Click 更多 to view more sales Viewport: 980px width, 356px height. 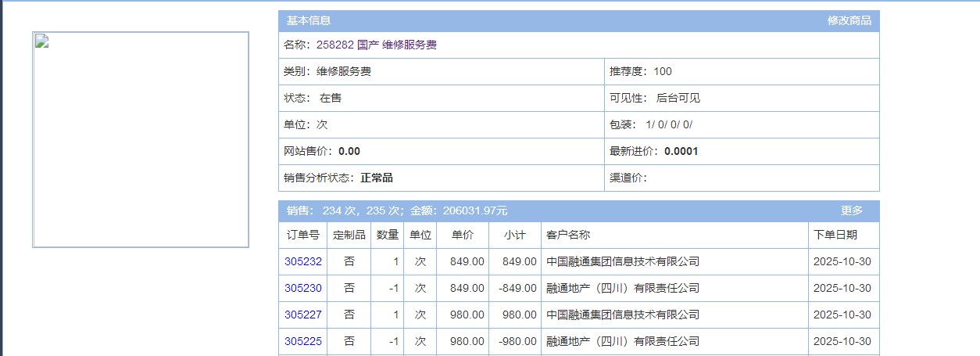point(851,210)
